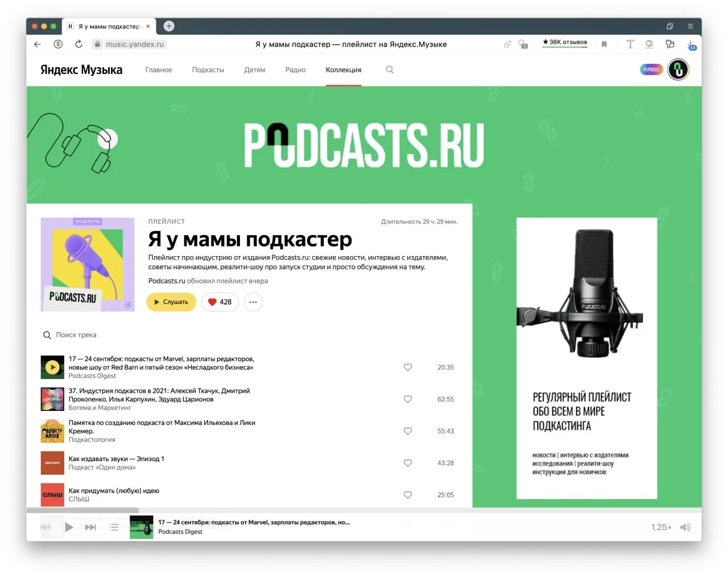Click the yellow Слушать button

point(171,302)
